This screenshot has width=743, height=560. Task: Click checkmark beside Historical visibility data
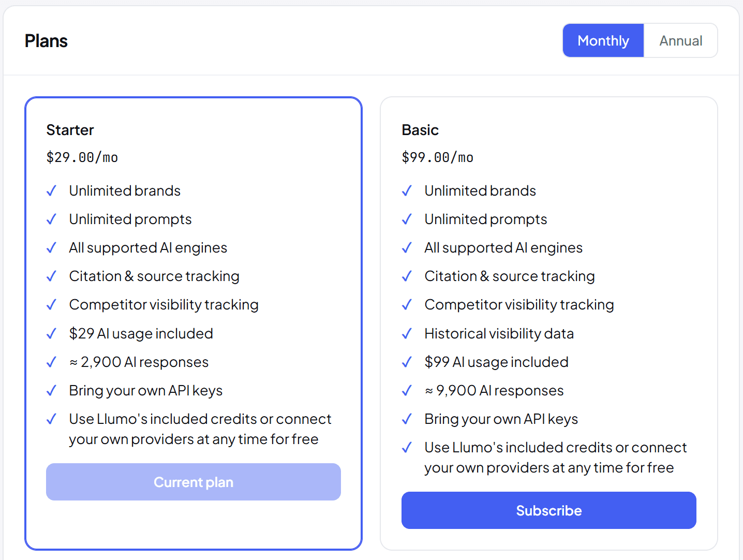coord(407,334)
